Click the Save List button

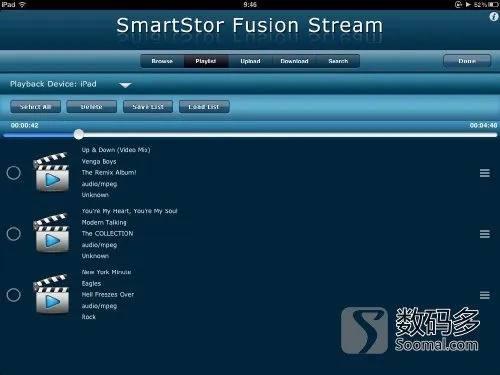(148, 107)
